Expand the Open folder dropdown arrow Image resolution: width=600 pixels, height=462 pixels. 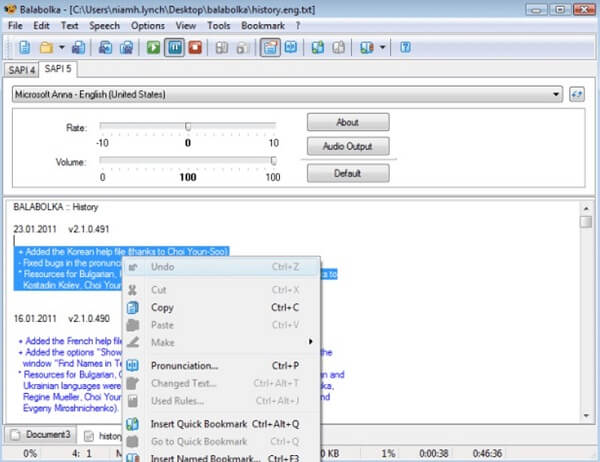pos(62,47)
